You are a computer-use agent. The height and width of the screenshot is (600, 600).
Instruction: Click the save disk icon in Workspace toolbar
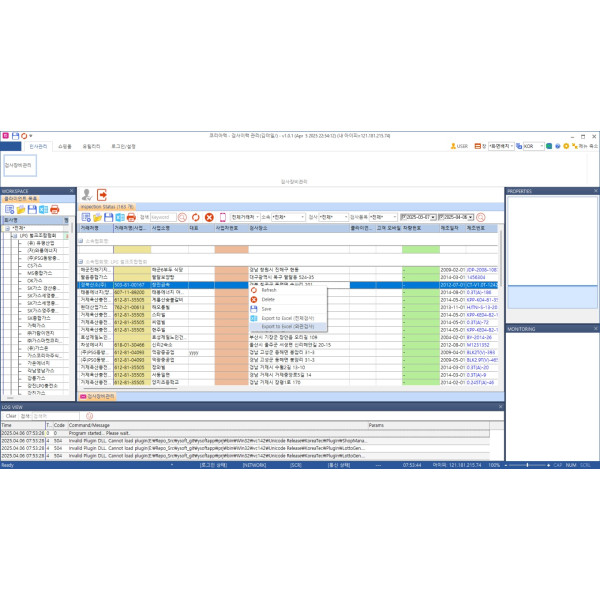[33, 209]
